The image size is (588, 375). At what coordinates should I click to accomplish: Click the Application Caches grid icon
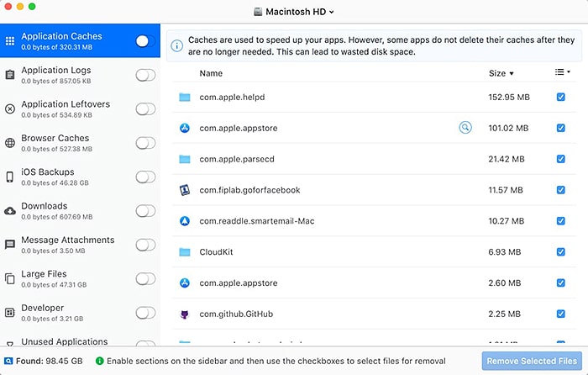coord(10,41)
